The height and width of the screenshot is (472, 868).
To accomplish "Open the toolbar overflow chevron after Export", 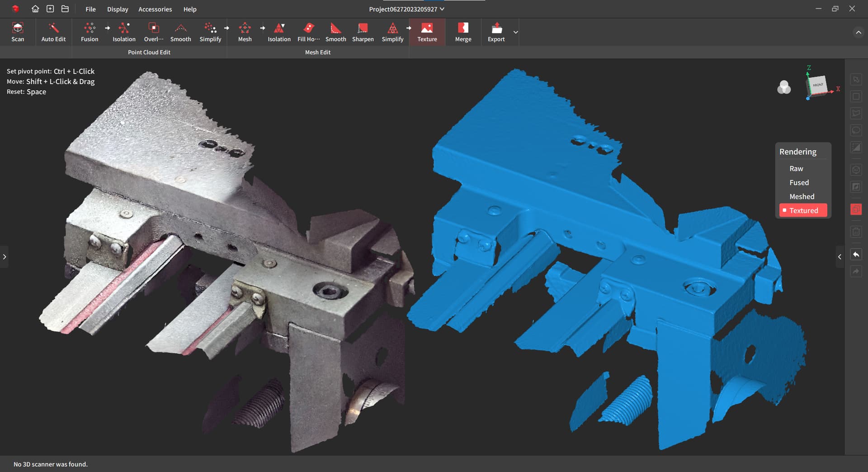I will coord(515,32).
